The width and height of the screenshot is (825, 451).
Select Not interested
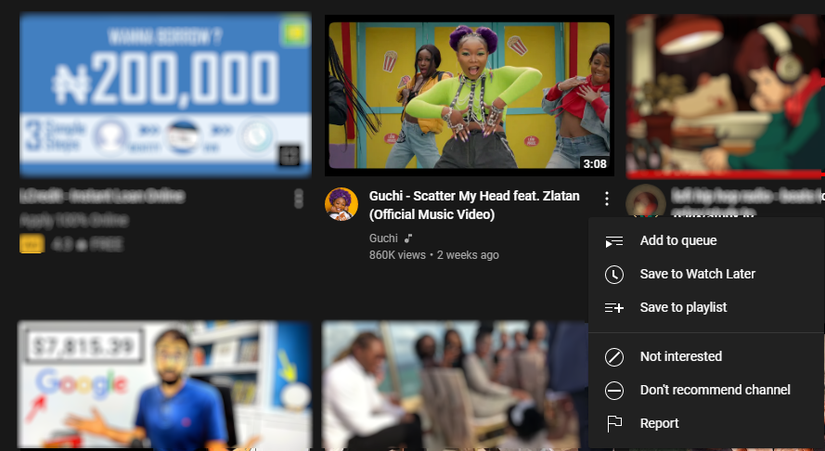pyautogui.click(x=706, y=357)
